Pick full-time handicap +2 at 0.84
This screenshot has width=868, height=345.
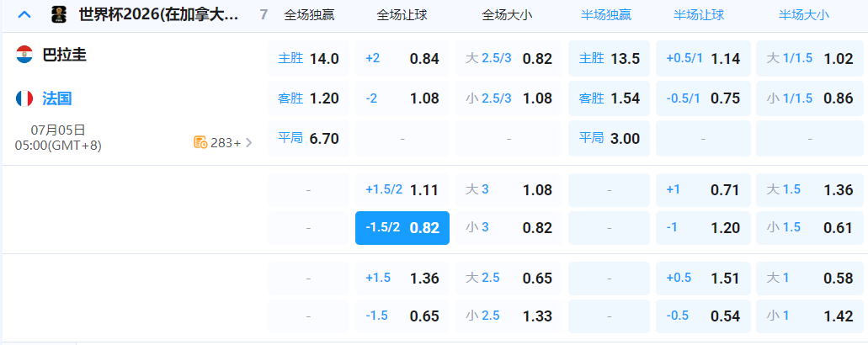click(x=402, y=58)
